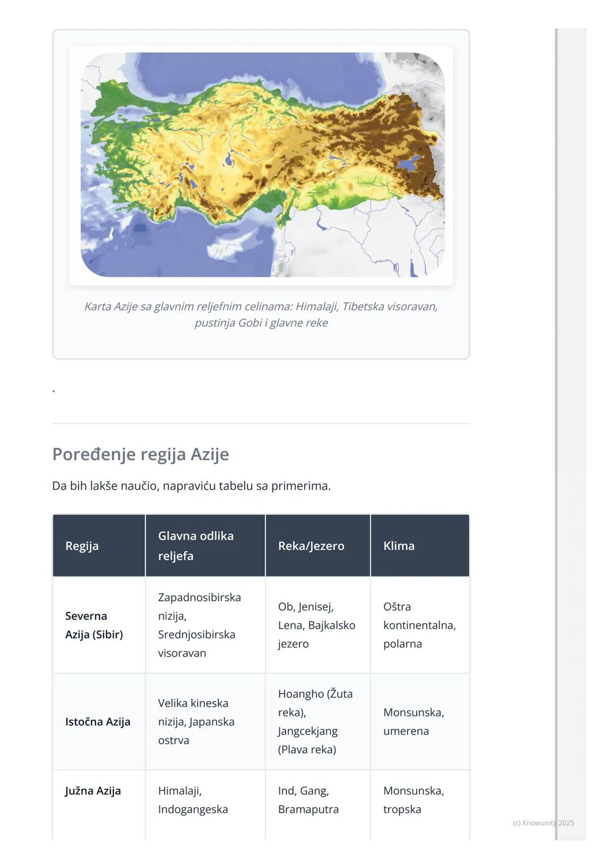Click the Oštra kontinentalna, polarna cell
614x868 pixels.
click(419, 625)
